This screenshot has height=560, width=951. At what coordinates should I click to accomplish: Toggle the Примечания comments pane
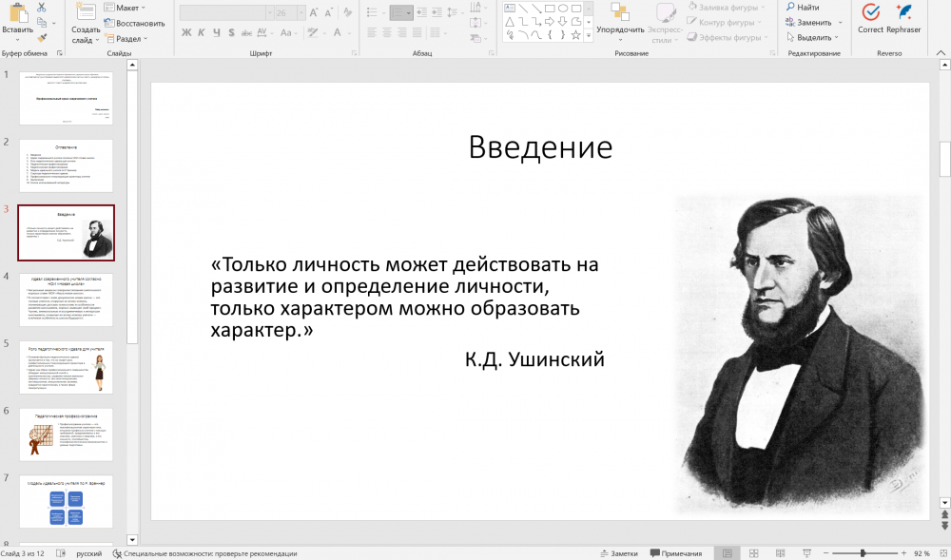(x=676, y=553)
